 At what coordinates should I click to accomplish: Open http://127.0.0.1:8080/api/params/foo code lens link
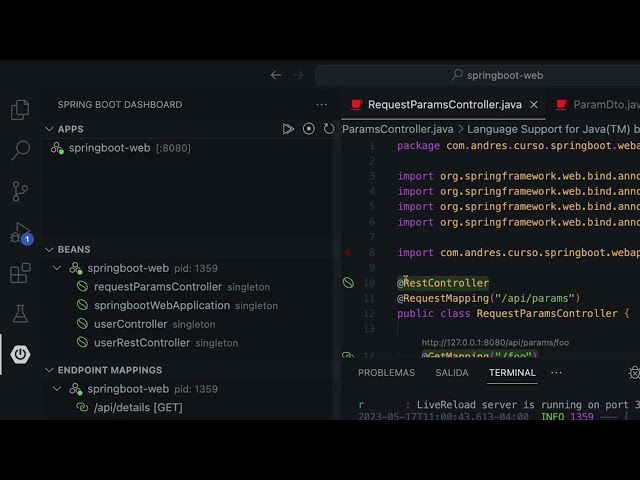click(495, 342)
